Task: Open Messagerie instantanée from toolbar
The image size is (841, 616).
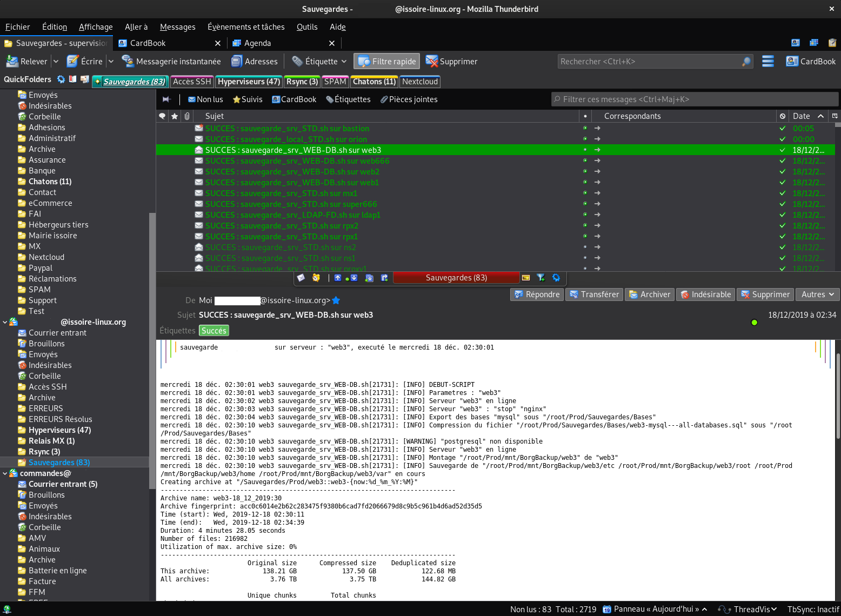Action: [172, 62]
